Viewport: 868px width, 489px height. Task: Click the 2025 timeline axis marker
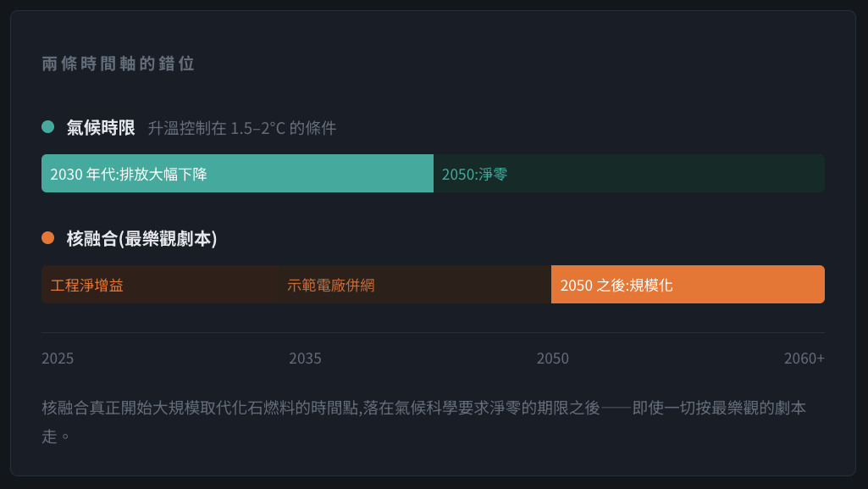[x=58, y=358]
